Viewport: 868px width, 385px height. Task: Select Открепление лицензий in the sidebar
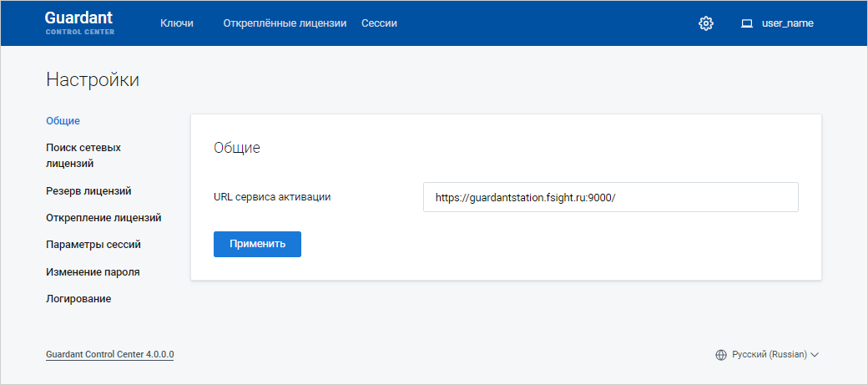pyautogui.click(x=103, y=218)
